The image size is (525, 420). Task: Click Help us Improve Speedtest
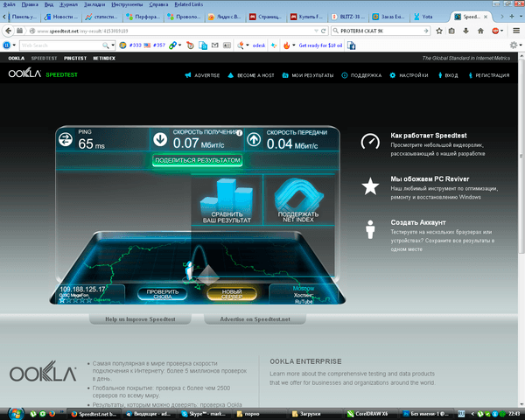(140, 319)
